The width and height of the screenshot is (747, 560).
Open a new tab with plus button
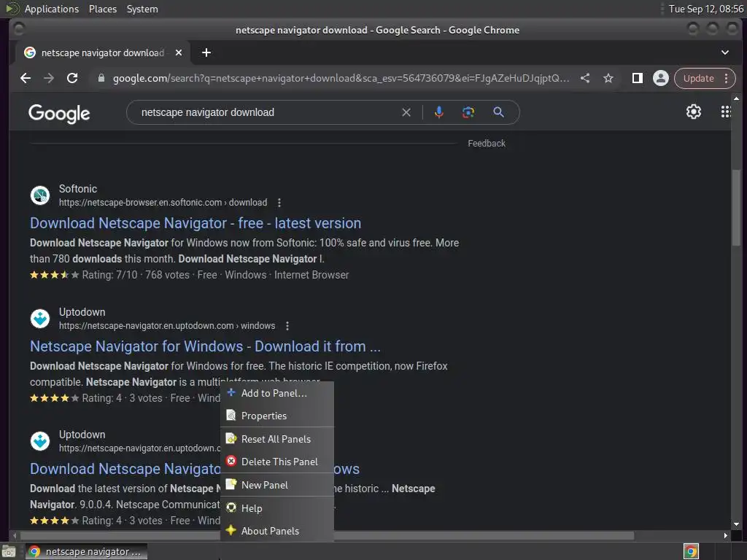[x=206, y=52]
